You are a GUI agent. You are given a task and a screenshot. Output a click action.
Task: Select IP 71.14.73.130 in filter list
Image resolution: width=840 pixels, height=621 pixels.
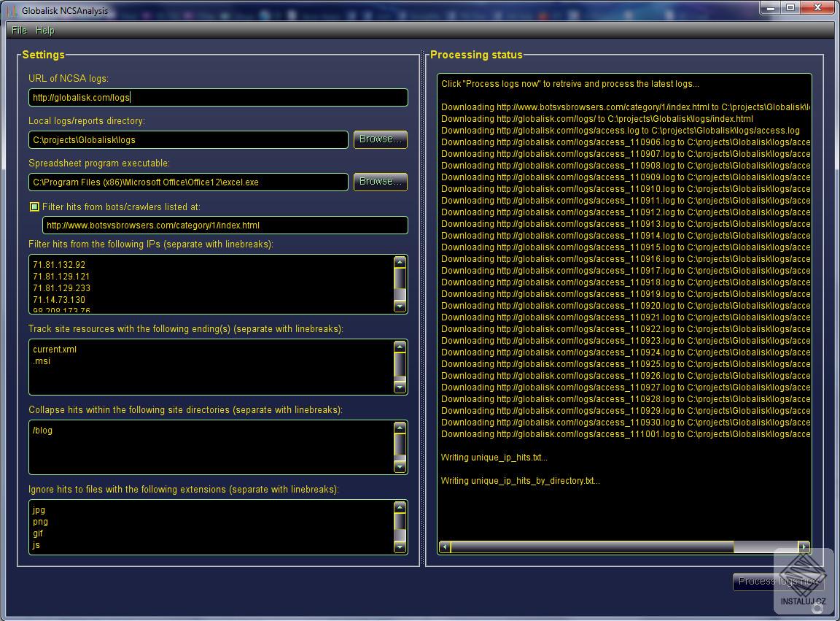point(59,300)
